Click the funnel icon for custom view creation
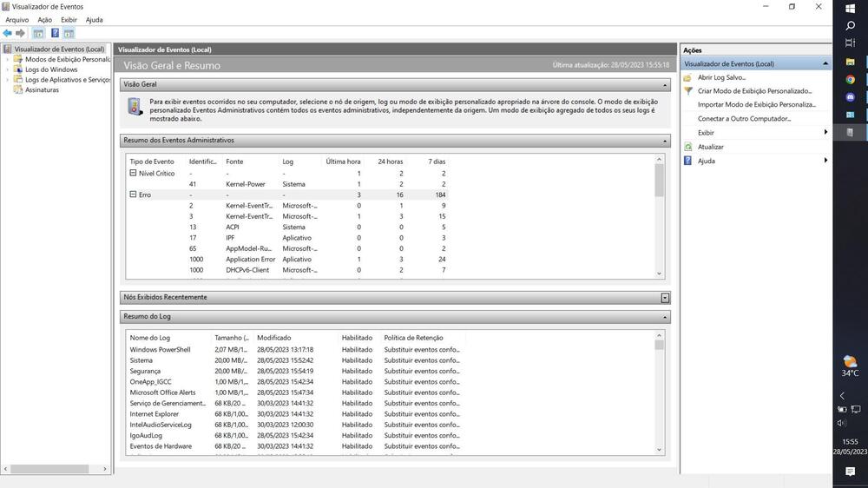The height and width of the screenshot is (488, 868). (687, 91)
